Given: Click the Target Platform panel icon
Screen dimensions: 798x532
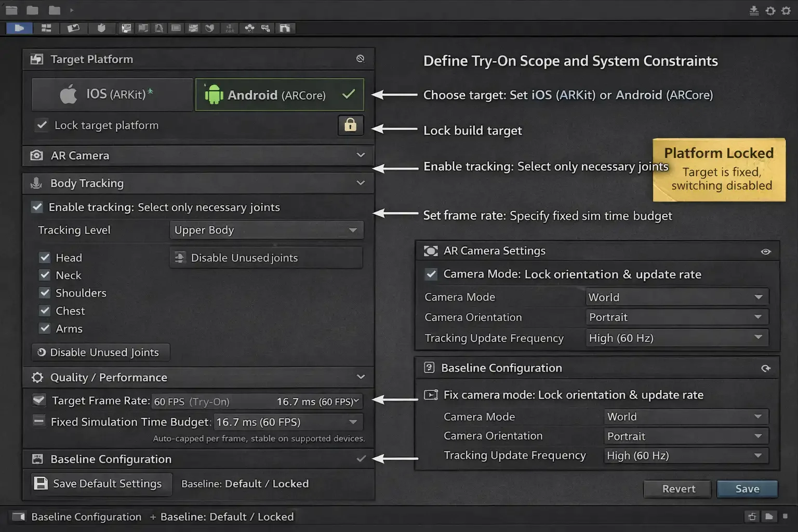Looking at the screenshot, I should point(36,59).
